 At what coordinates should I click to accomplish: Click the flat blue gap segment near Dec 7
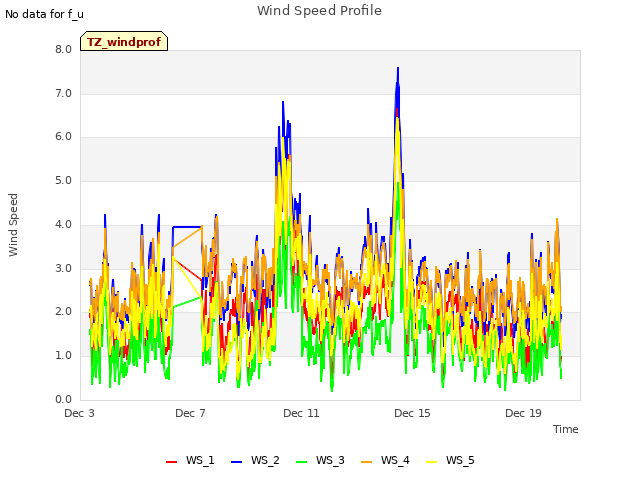(187, 227)
